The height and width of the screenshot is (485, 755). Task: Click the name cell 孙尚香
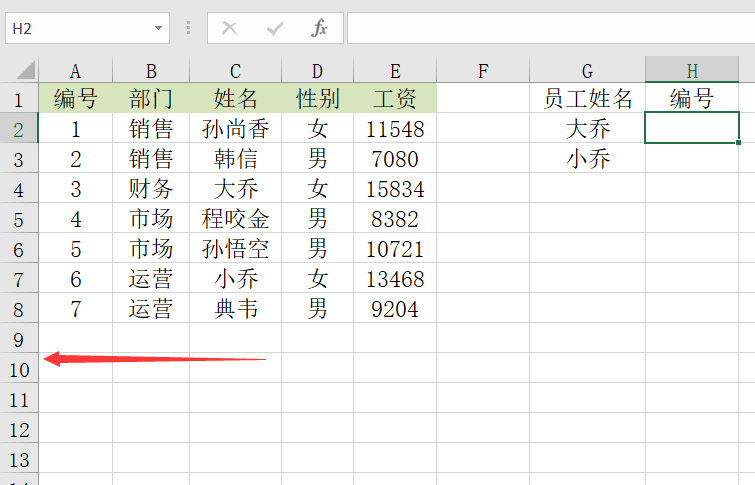235,128
